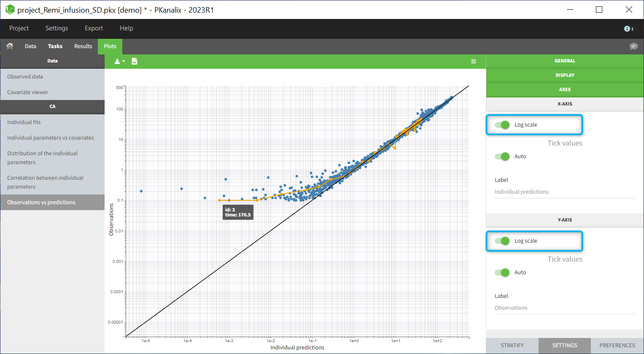Switch to the STRATIFY panel
The image size is (644, 354).
click(x=512, y=345)
